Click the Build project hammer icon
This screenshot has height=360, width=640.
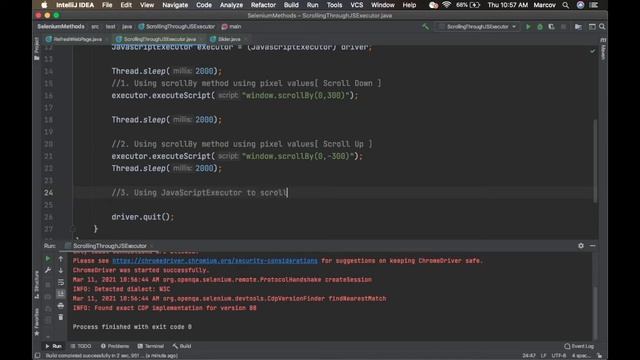(425, 27)
